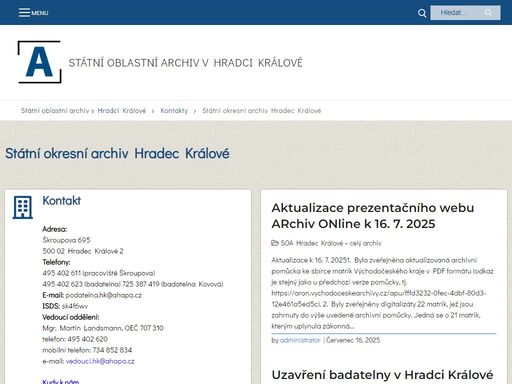Open article Uzavření badatelny v Hradci Králové
Viewport: 512px width, 384px height.
(x=382, y=375)
